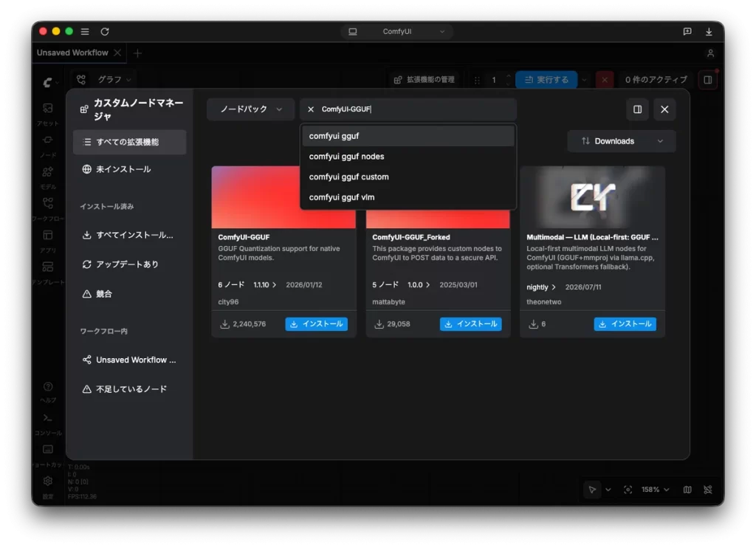
Task: Select アップデートあり in sidebar
Action: pos(130,264)
